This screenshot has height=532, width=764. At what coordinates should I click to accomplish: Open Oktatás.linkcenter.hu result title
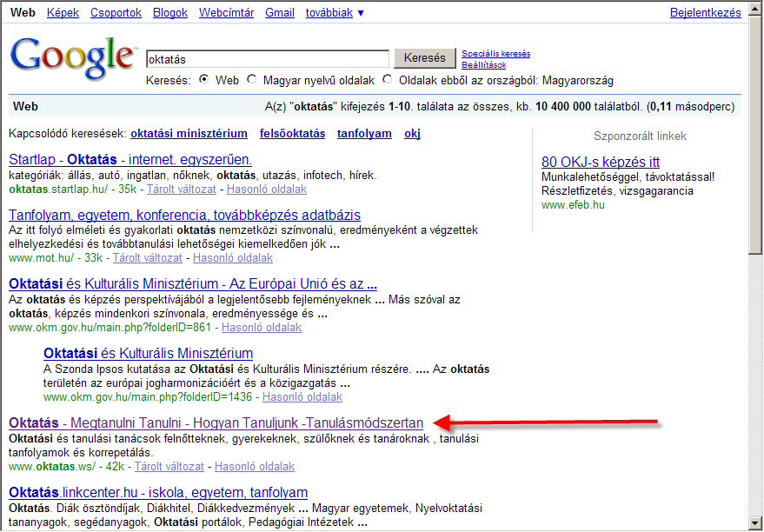(158, 492)
